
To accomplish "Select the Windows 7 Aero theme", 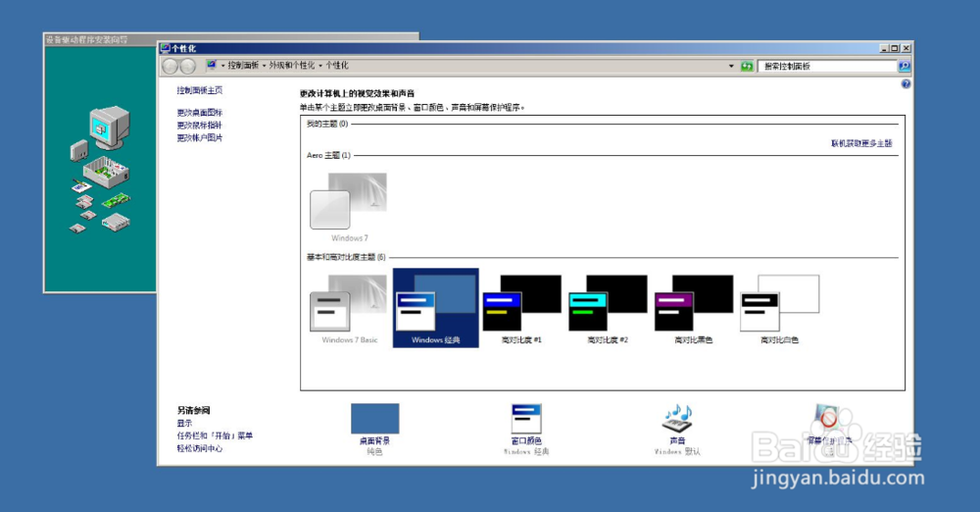I will 350,207.
